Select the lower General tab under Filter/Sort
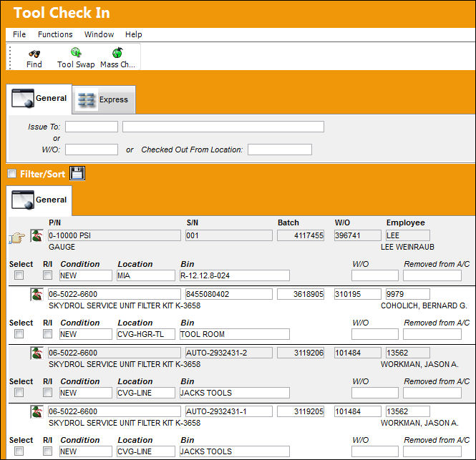 (39, 200)
